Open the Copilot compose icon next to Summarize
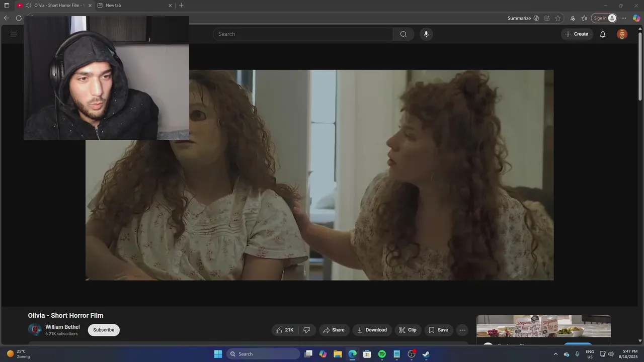The image size is (644, 362). 536,18
